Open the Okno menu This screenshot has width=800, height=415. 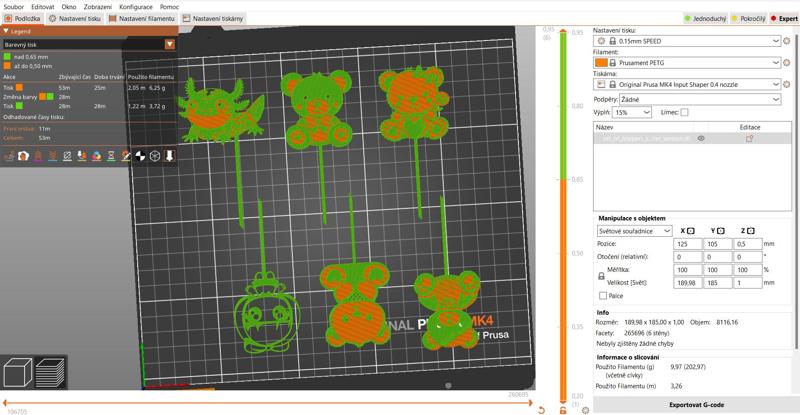[x=69, y=7]
